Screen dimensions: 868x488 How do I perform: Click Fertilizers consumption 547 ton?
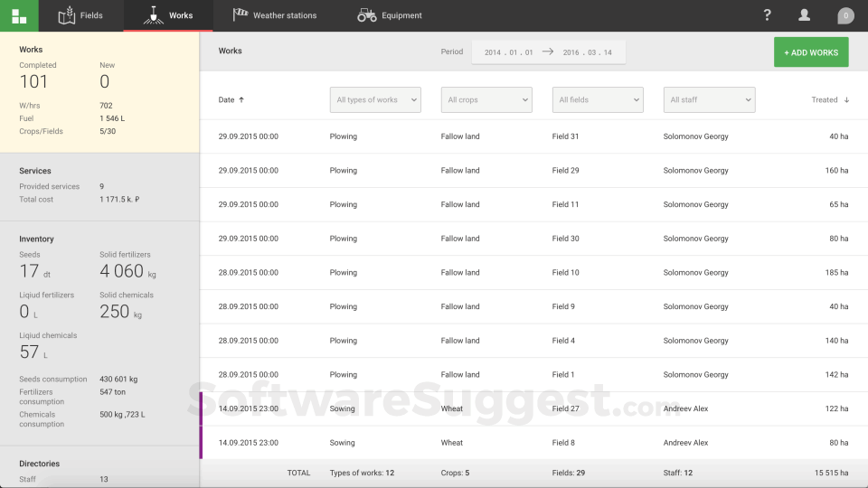pyautogui.click(x=112, y=392)
